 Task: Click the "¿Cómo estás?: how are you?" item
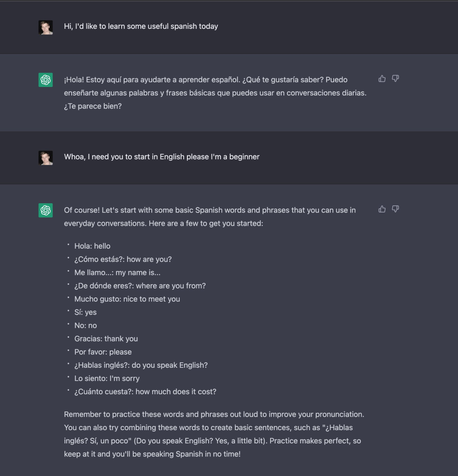123,259
